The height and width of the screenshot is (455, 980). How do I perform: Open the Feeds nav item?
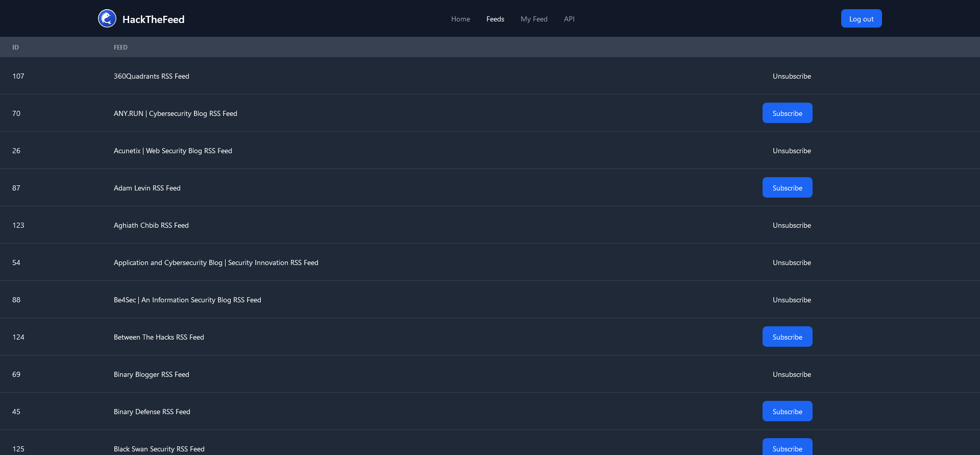point(495,19)
